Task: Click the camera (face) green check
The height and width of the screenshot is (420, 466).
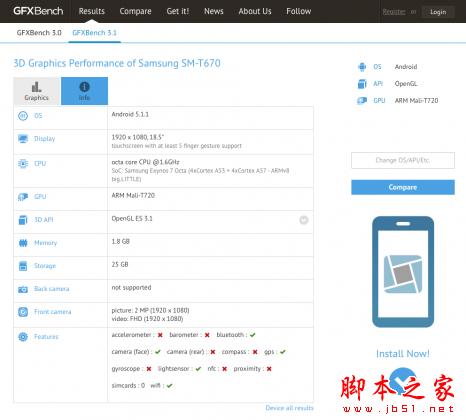Action: [158, 352]
